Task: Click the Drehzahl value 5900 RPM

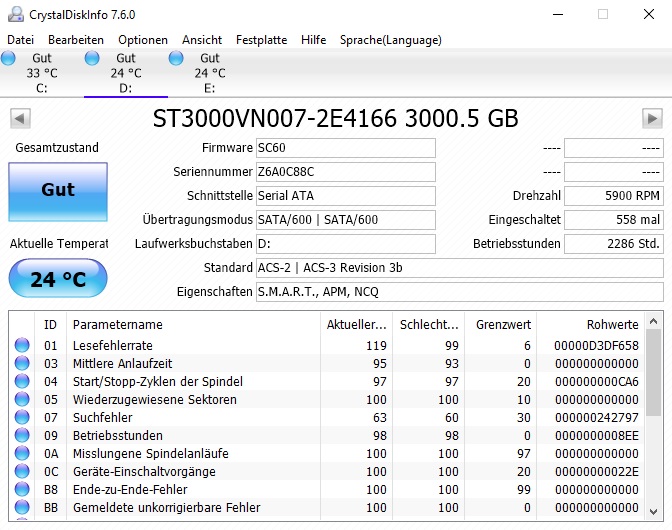Action: [614, 196]
